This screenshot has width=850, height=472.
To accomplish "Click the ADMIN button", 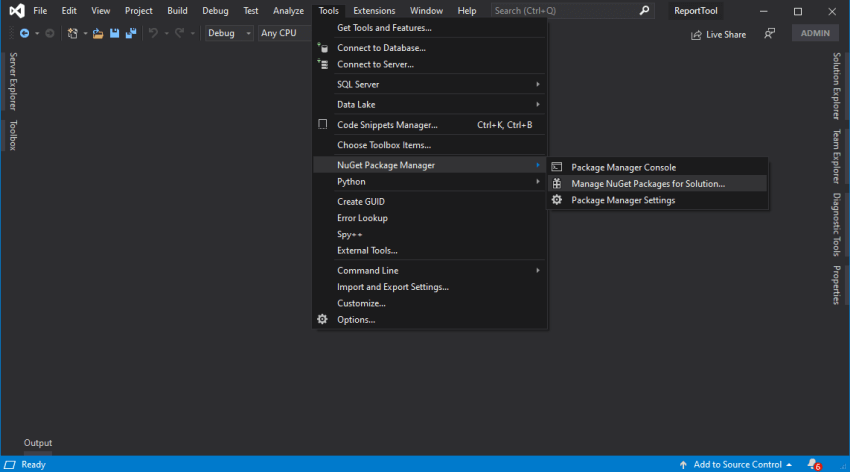I will tap(815, 33).
